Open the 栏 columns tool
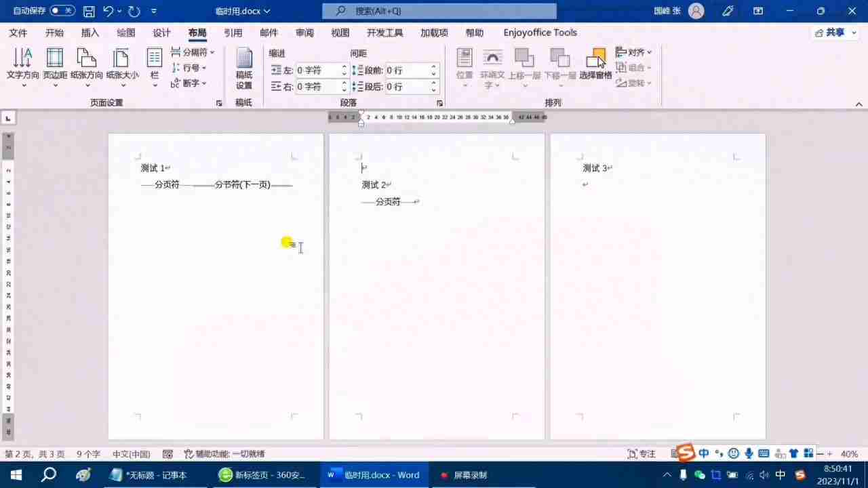The height and width of the screenshot is (488, 868). tap(155, 68)
